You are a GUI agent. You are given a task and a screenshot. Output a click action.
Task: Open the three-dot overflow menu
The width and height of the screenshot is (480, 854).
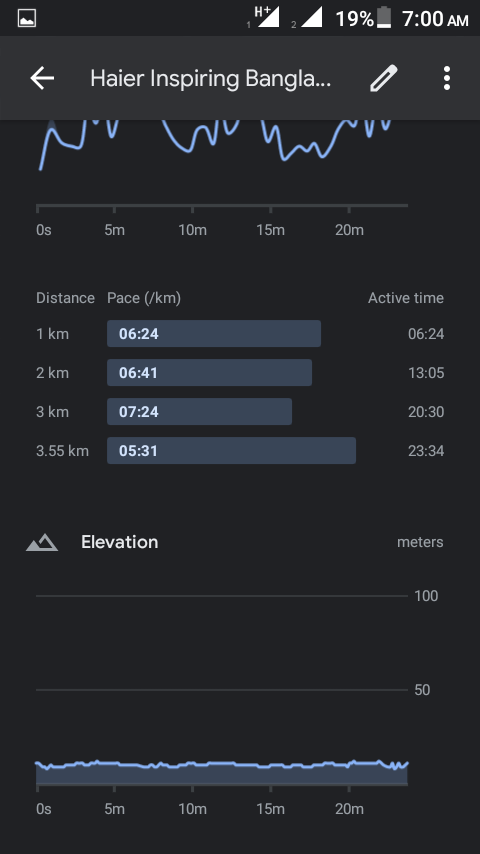pyautogui.click(x=447, y=78)
